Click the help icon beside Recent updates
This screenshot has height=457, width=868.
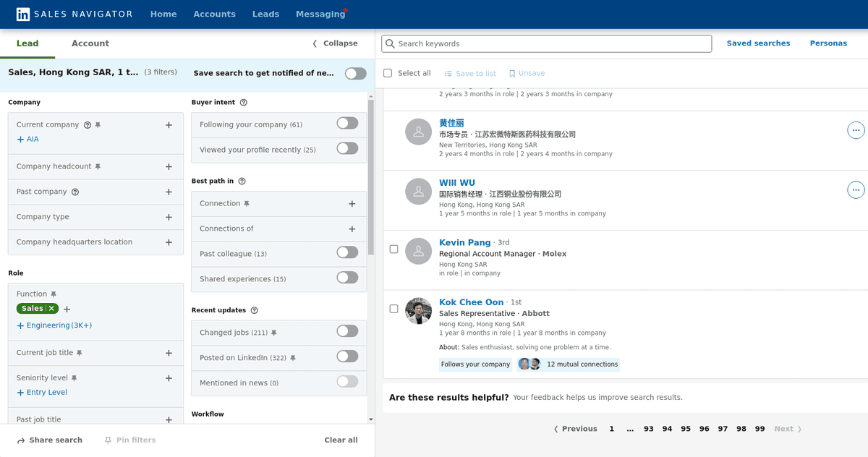pyautogui.click(x=254, y=310)
